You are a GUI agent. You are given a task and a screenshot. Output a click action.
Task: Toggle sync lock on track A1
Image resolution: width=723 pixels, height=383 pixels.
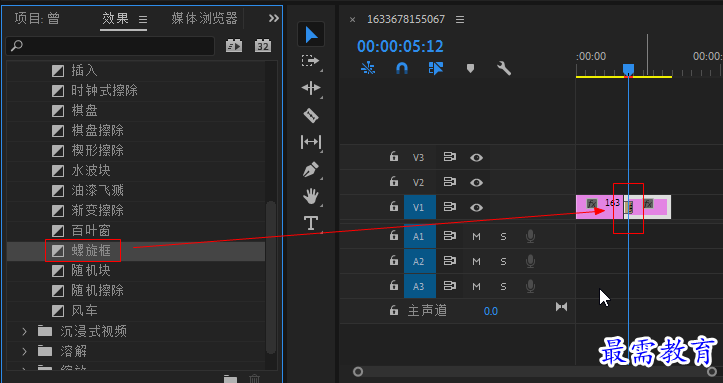(x=449, y=236)
